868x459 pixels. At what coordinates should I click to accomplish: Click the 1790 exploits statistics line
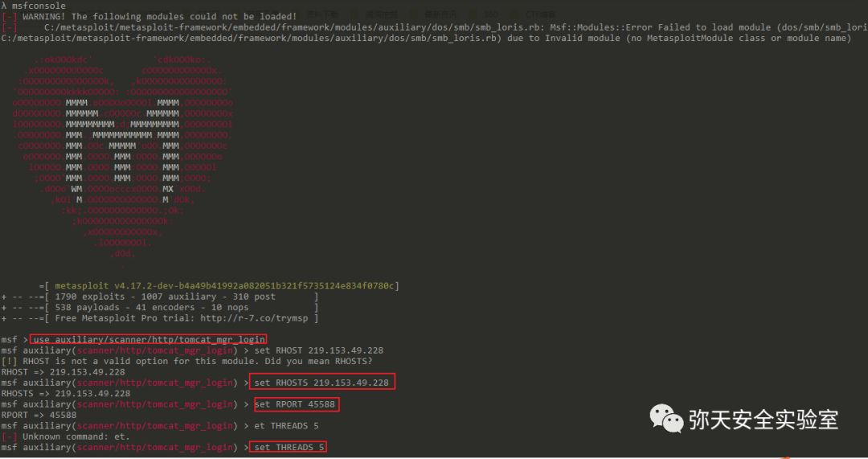(x=165, y=297)
